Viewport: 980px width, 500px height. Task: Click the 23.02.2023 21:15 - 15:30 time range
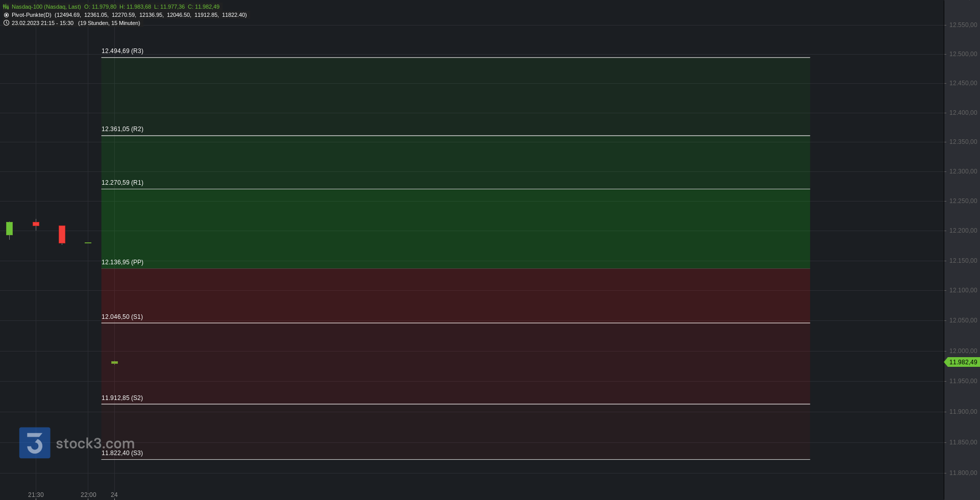(x=43, y=23)
